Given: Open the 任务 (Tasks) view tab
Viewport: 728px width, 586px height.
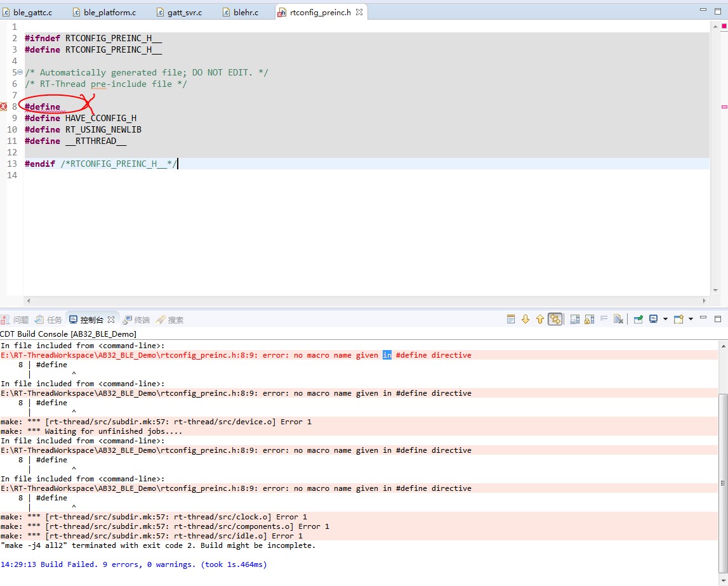Looking at the screenshot, I should (x=49, y=320).
